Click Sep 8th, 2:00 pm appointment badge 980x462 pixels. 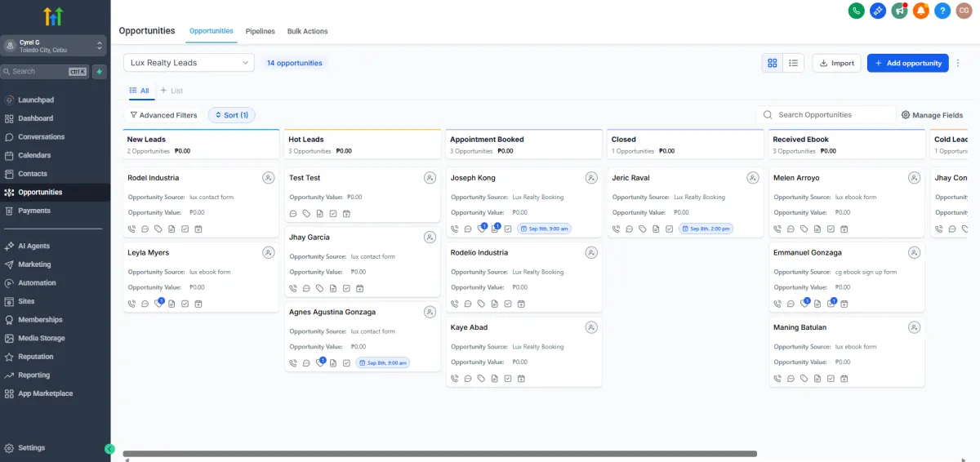click(x=706, y=229)
